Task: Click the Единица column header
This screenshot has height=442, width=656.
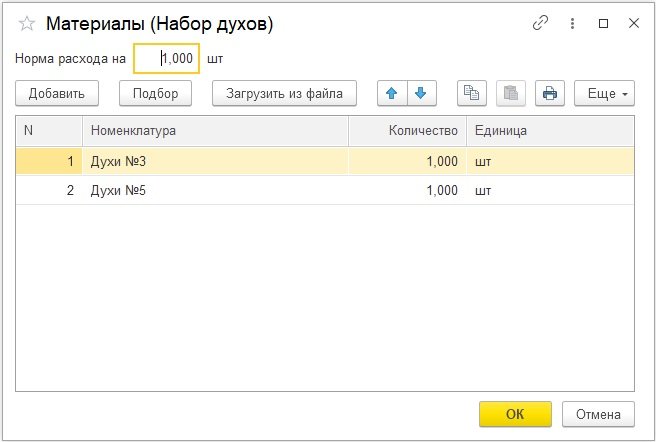Action: [x=549, y=131]
